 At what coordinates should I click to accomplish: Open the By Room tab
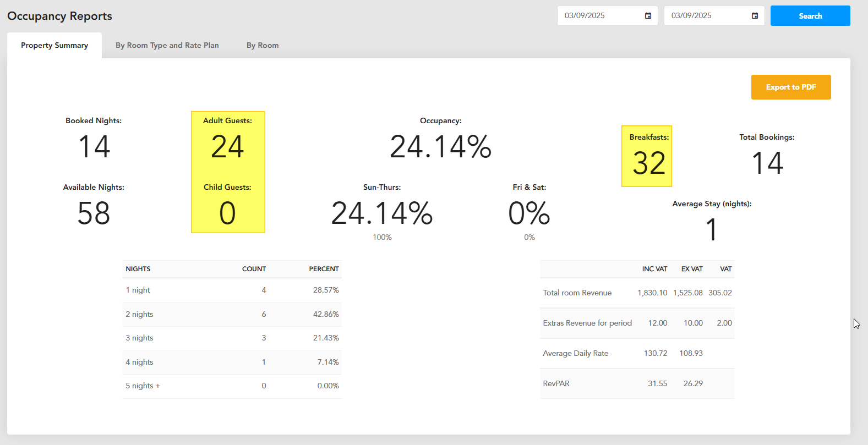tap(263, 45)
